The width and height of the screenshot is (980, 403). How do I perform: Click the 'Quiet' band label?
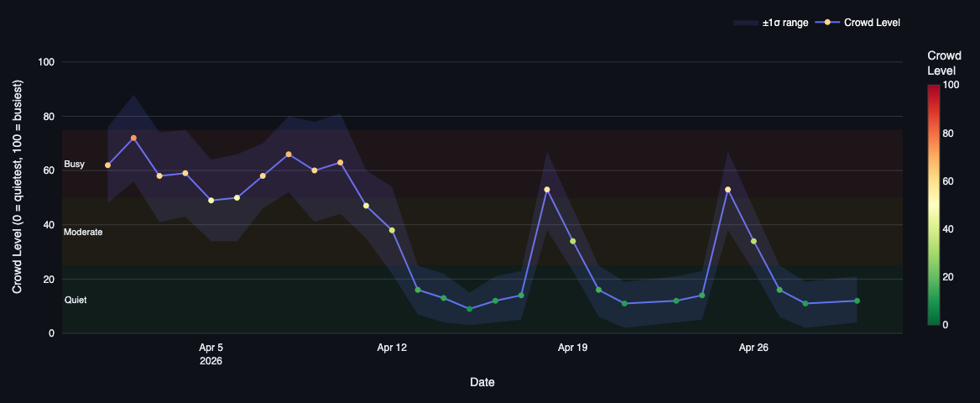[x=76, y=301]
